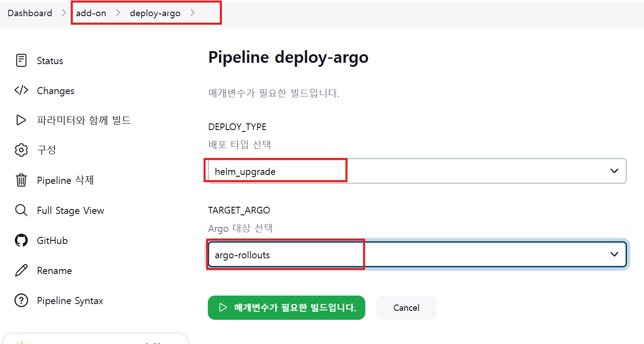Expand chevron after Dashboard breadcrumb

pyautogui.click(x=64, y=13)
